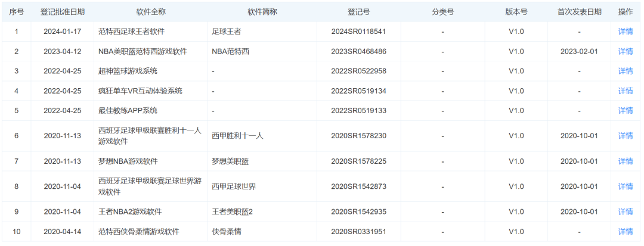Select software name 梦想NBA游戏软件
This screenshot has height=246, width=644.
[128, 161]
